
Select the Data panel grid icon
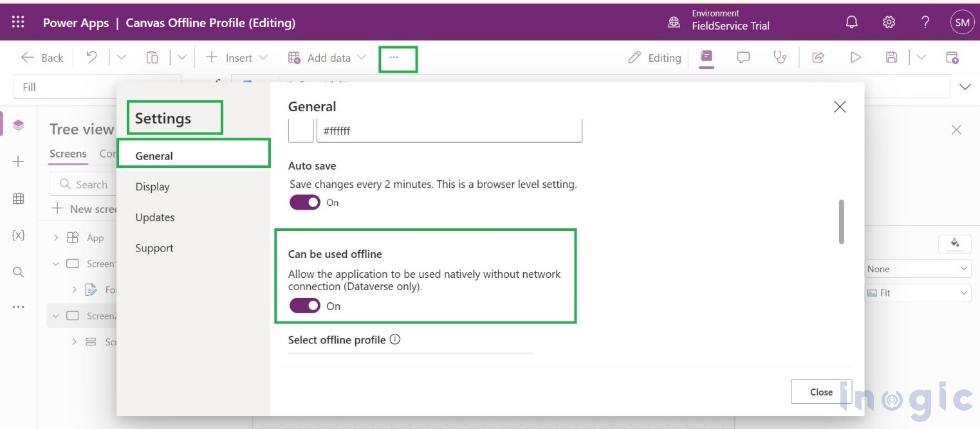[18, 198]
